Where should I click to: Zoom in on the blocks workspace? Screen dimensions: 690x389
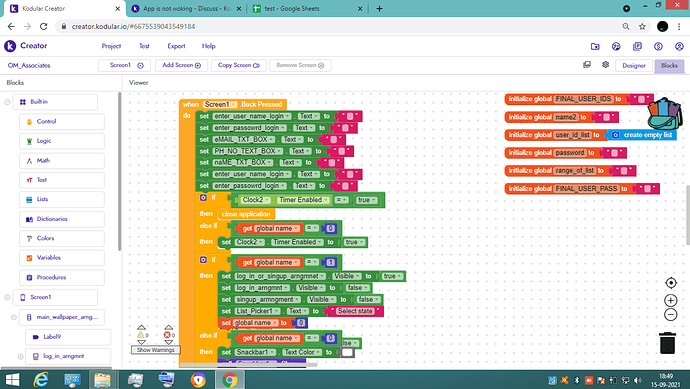point(671,300)
